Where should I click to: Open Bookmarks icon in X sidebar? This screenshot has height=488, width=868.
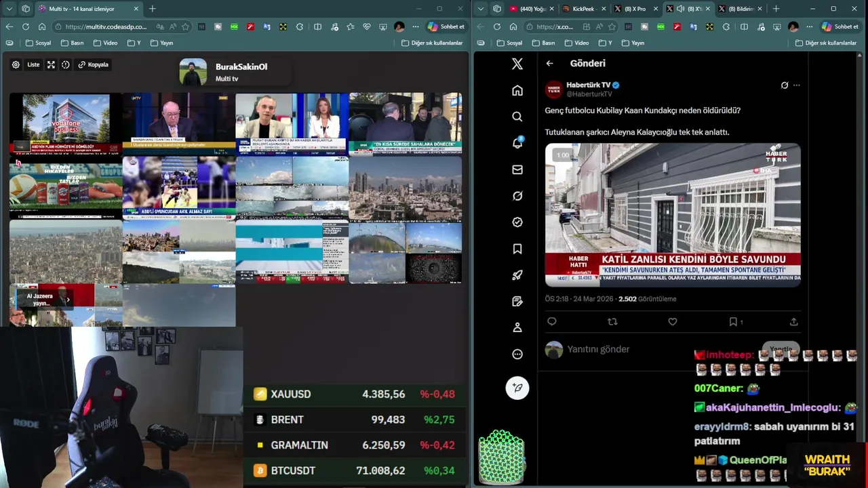pyautogui.click(x=517, y=249)
